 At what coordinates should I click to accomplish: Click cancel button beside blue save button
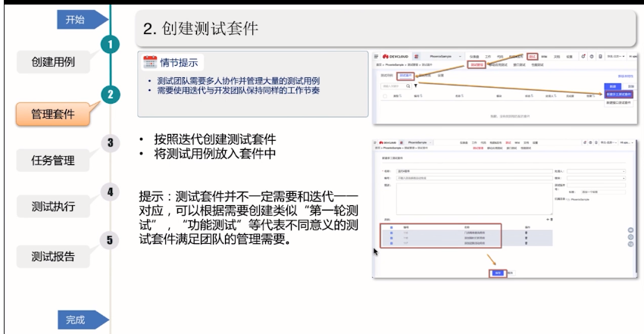510,273
